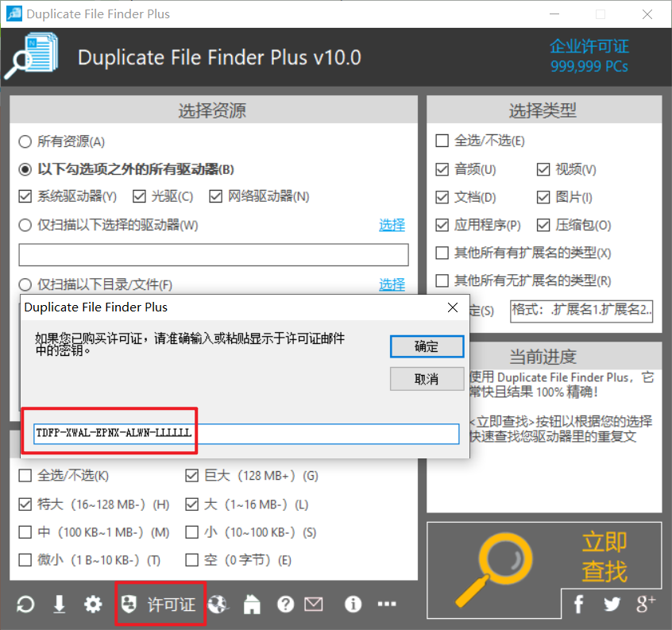Select 仅扫描以下目录/文件(F) radio
672x630 pixels.
pyautogui.click(x=25, y=284)
